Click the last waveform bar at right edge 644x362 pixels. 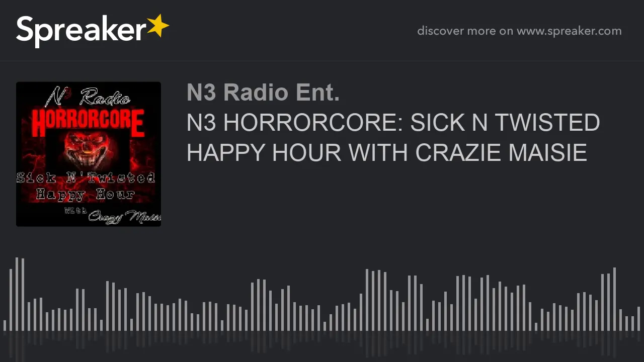(638, 319)
